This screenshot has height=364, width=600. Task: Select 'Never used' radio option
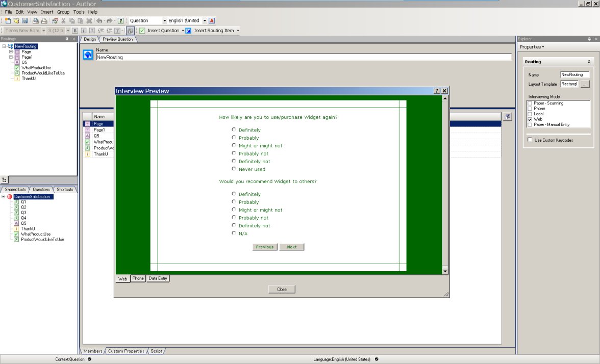[234, 169]
